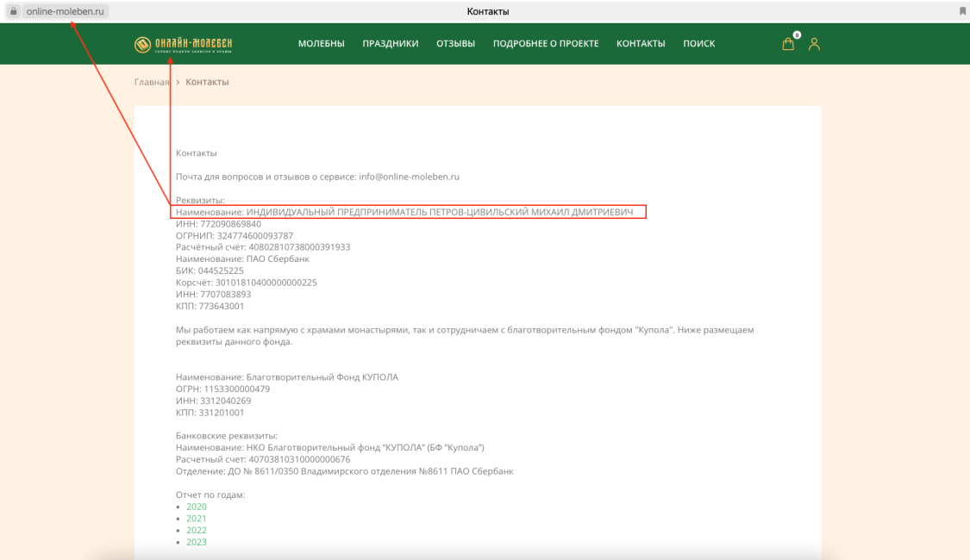
Task: Click the Наименование: ПАО Сбербанк line
Action: [x=242, y=258]
